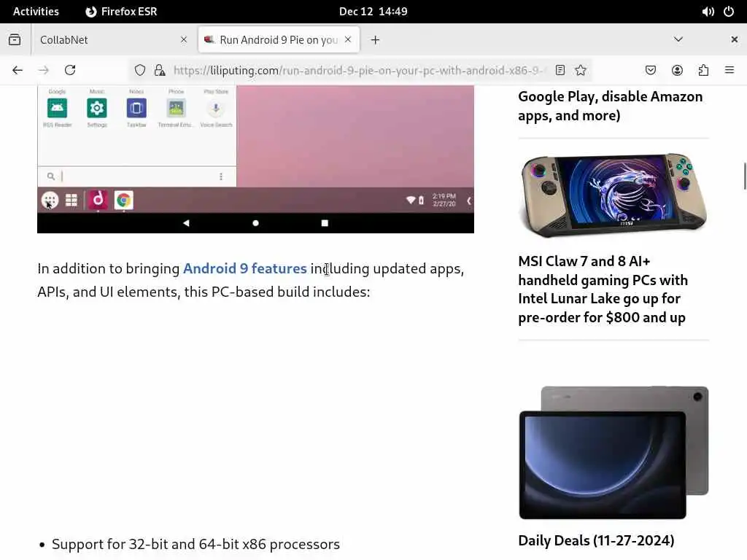Viewport: 747px width, 560px height.
Task: Close the CollabNet tab
Action: click(184, 40)
